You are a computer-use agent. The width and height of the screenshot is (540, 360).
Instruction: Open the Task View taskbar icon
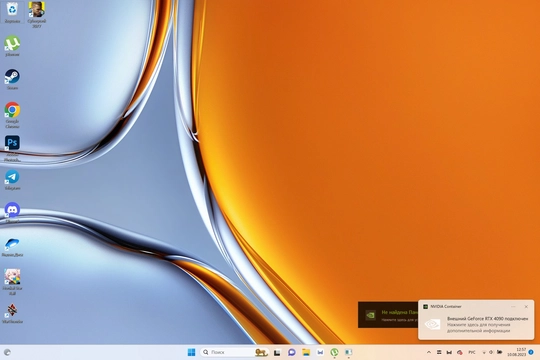(x=277, y=352)
